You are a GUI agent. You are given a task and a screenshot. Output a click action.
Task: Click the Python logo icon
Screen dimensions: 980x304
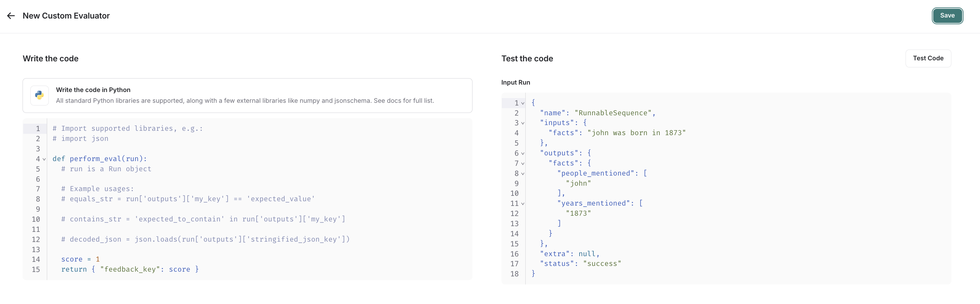click(39, 95)
